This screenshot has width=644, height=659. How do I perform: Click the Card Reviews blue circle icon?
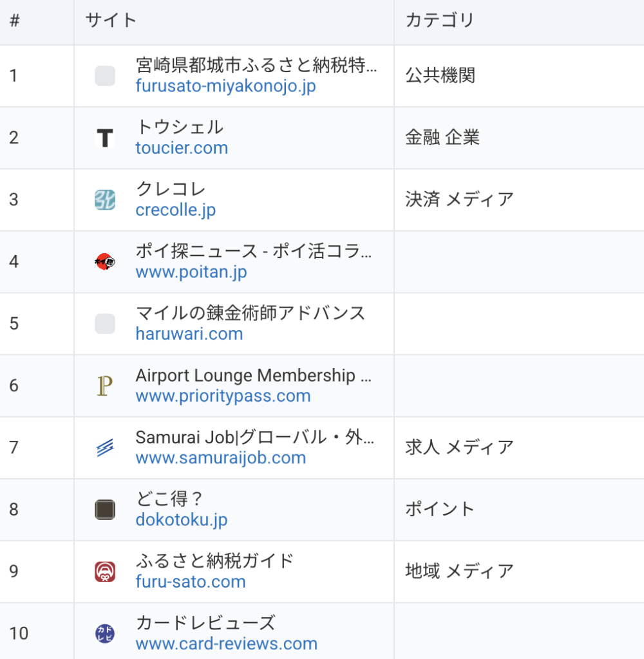[105, 633]
